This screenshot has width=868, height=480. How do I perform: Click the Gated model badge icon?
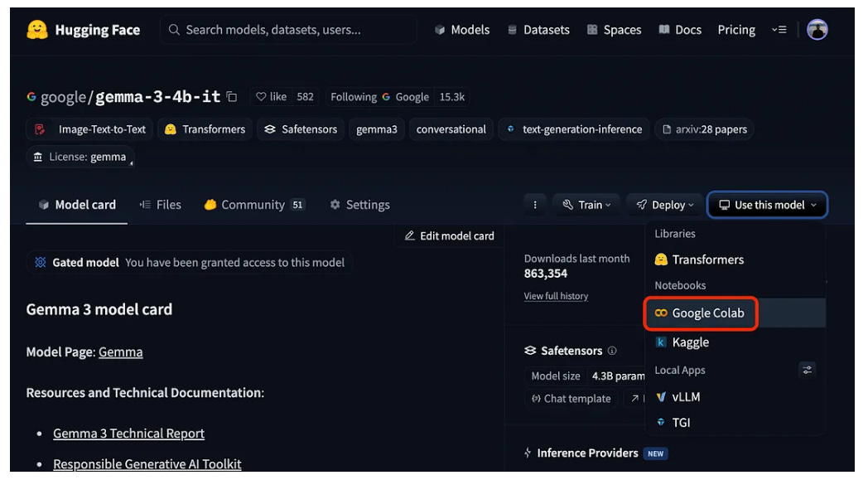click(x=41, y=262)
